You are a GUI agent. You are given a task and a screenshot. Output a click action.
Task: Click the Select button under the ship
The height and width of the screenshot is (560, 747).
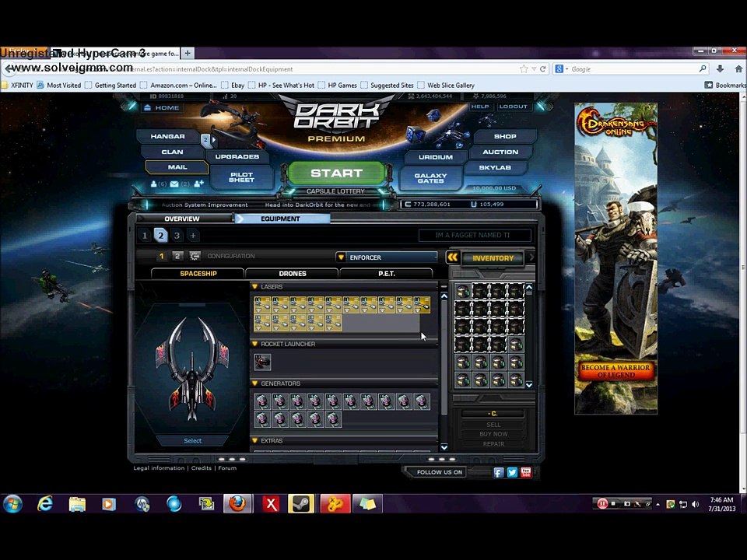point(193,441)
